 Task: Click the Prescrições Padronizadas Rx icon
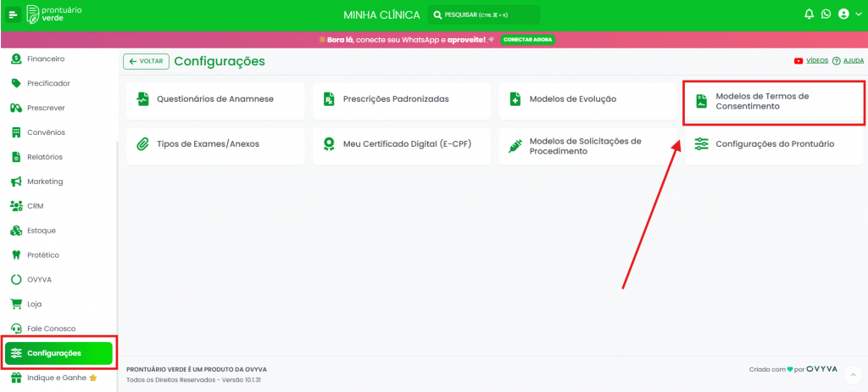329,99
